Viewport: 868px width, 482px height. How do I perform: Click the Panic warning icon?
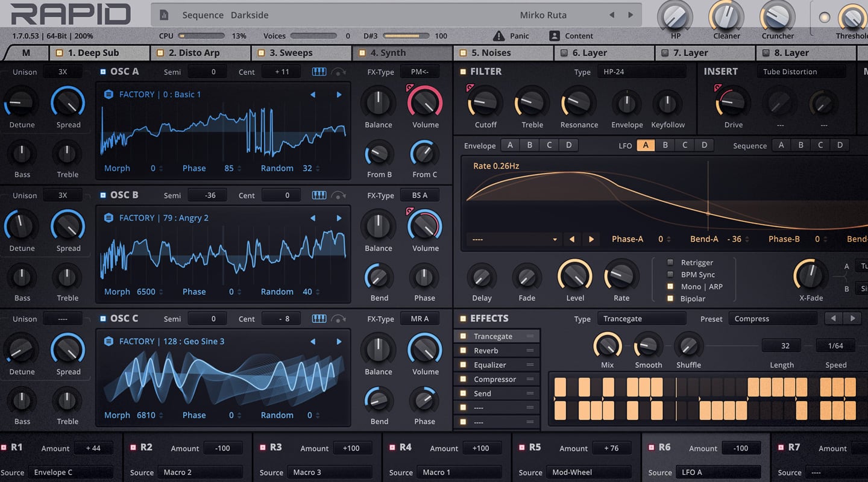tap(498, 36)
